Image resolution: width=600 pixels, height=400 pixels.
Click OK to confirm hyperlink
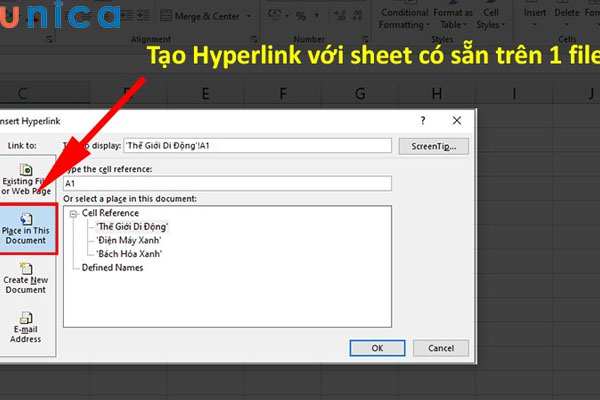[377, 348]
